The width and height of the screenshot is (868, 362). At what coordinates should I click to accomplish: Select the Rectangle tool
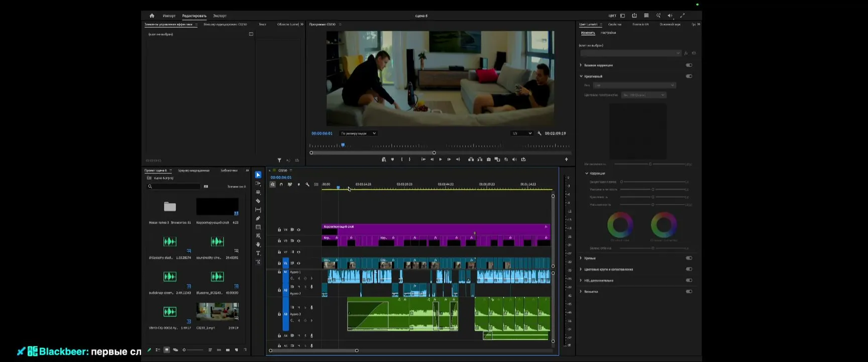[258, 227]
